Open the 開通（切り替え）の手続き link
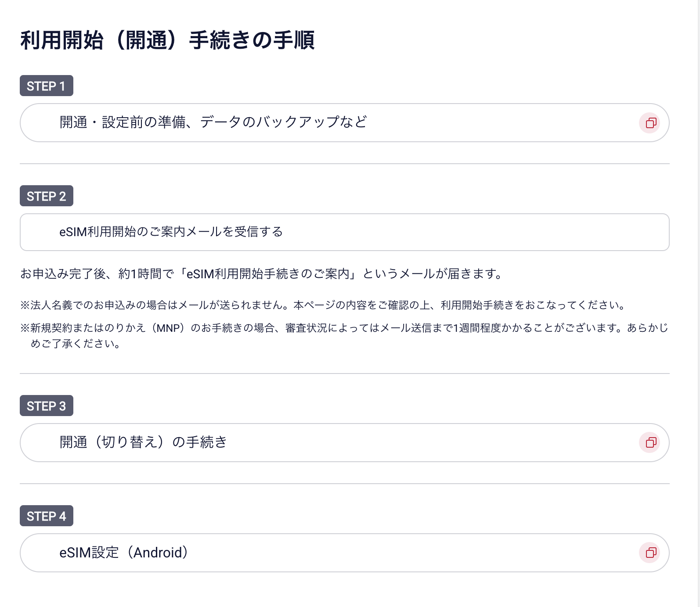Image resolution: width=700 pixels, height=607 pixels. [x=143, y=442]
